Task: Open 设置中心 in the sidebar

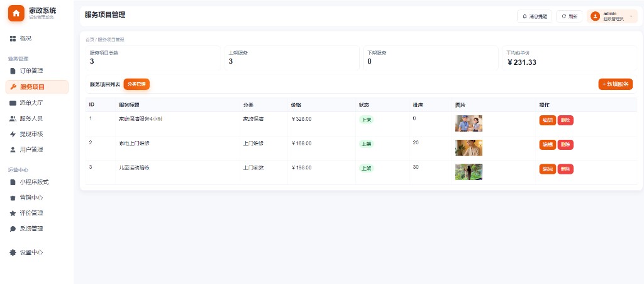Action: (36, 253)
